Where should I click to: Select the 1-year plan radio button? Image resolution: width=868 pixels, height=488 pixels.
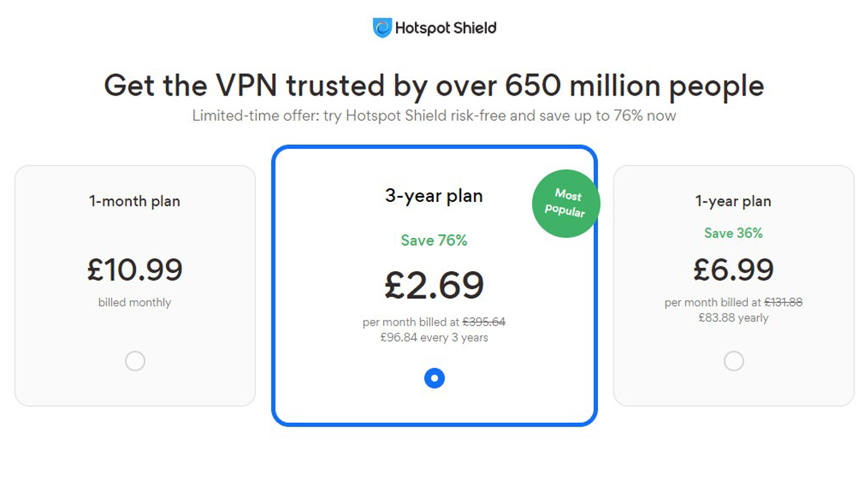click(734, 361)
